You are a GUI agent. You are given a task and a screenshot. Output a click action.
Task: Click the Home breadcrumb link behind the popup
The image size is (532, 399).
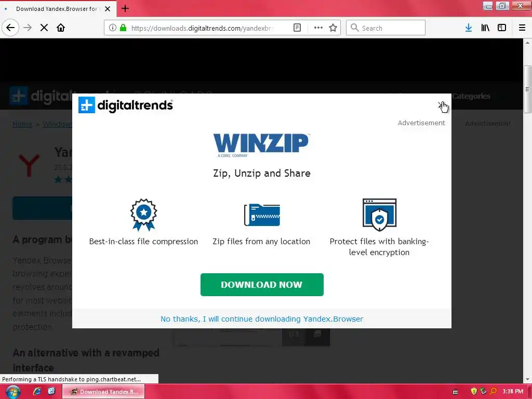pos(22,124)
